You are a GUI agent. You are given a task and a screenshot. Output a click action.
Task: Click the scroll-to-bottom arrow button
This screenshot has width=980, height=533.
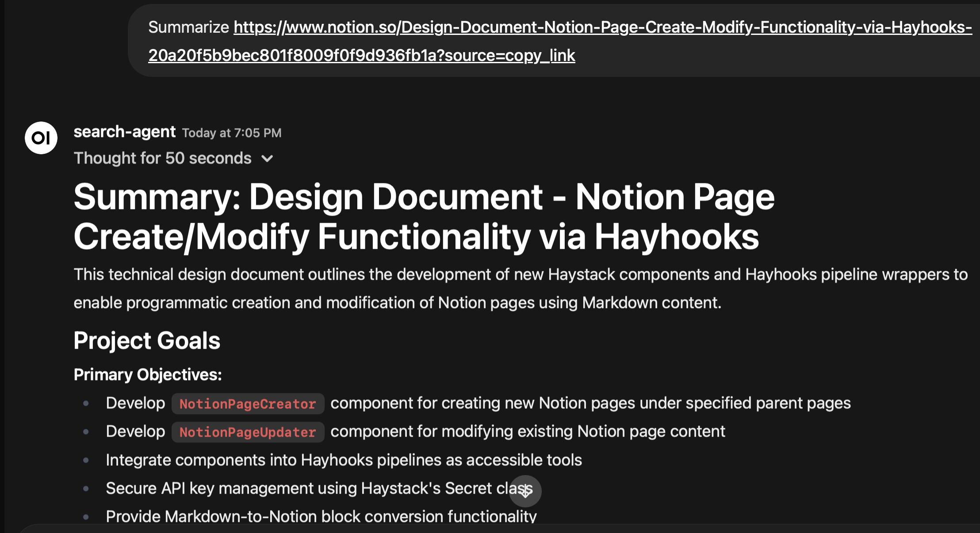point(525,491)
